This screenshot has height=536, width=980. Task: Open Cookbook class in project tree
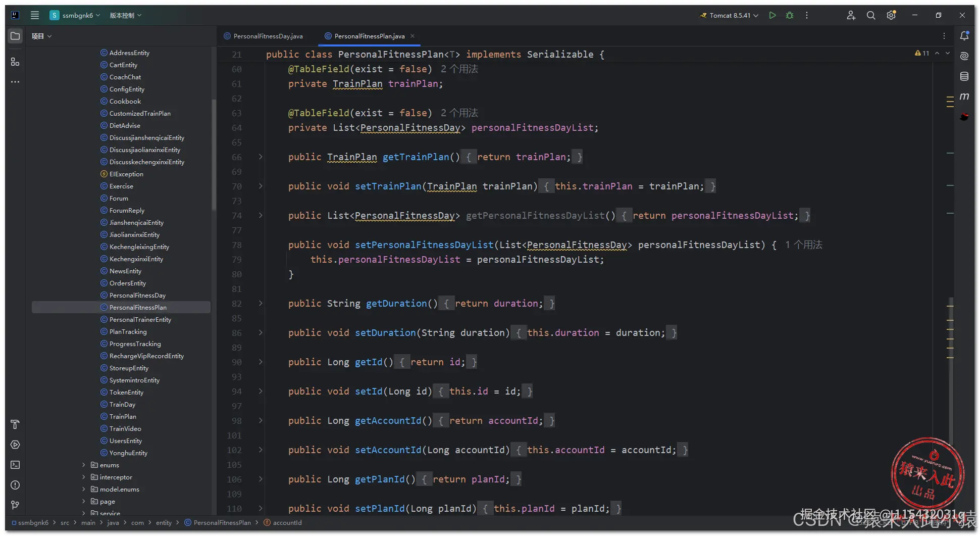click(125, 101)
